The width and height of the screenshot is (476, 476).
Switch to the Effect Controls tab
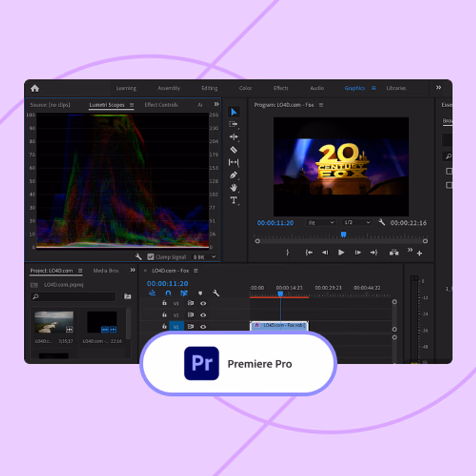[x=161, y=105]
